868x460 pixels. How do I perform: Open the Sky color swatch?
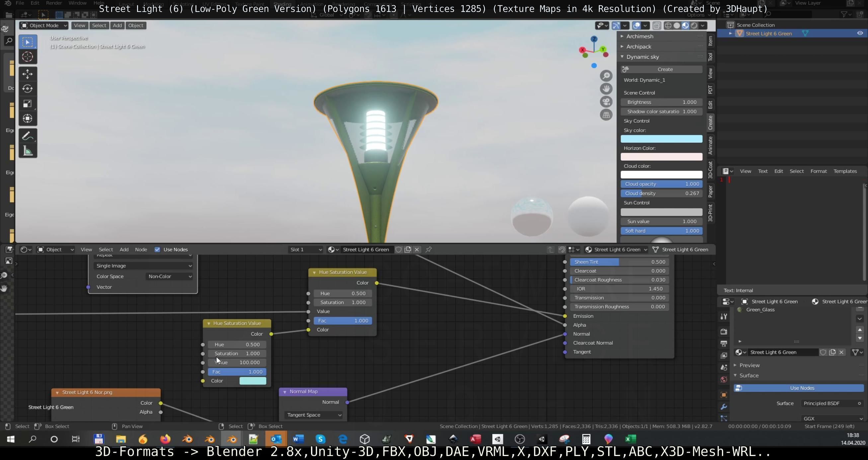(x=661, y=139)
